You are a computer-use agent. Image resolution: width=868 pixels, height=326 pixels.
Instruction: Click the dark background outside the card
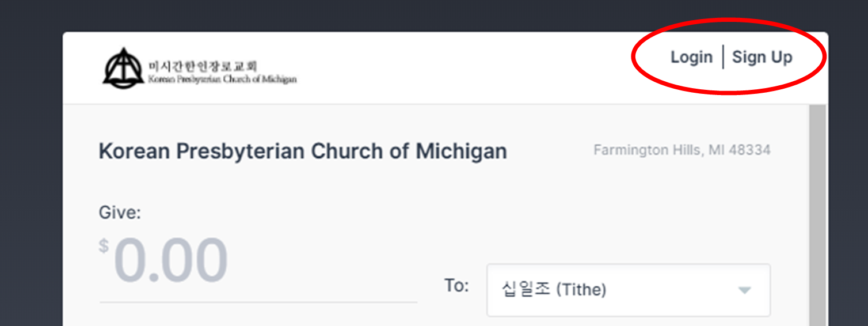[31, 173]
